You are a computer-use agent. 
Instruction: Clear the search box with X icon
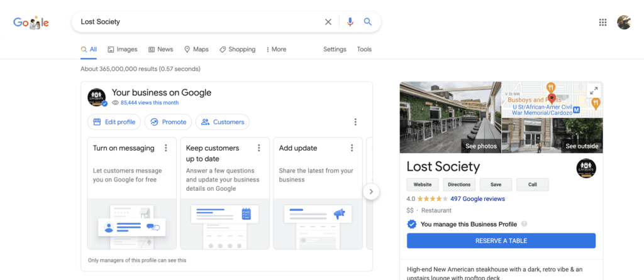tap(328, 22)
